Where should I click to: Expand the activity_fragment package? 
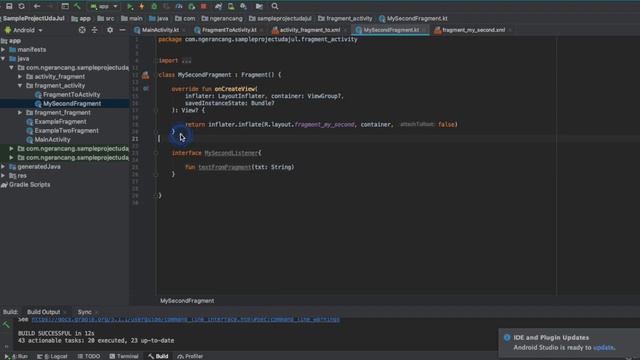coord(20,76)
